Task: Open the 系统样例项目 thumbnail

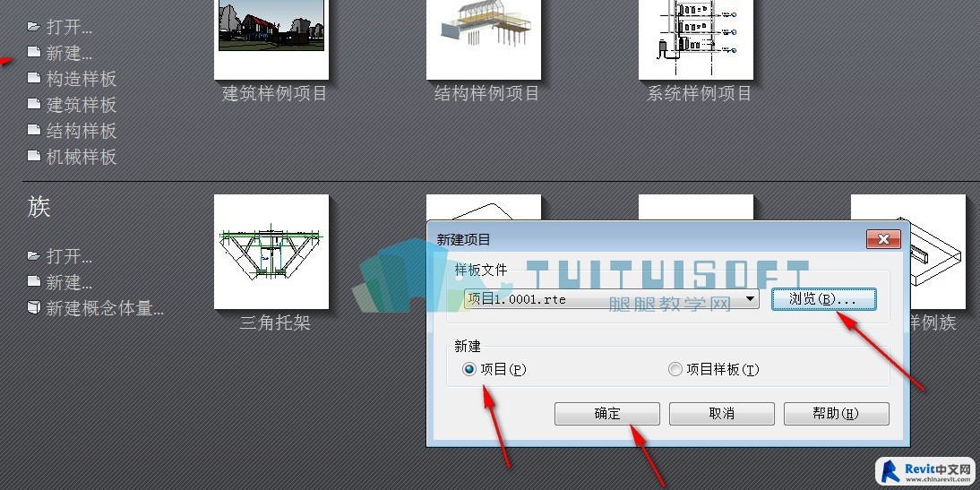Action: (x=696, y=39)
